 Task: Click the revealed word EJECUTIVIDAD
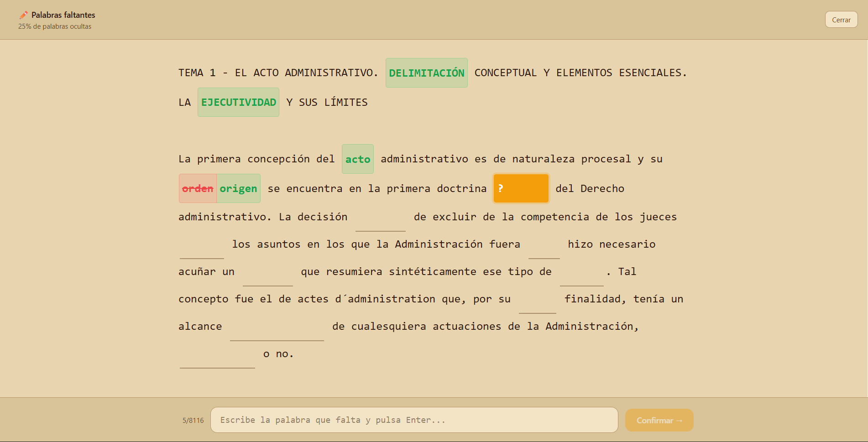pos(238,102)
